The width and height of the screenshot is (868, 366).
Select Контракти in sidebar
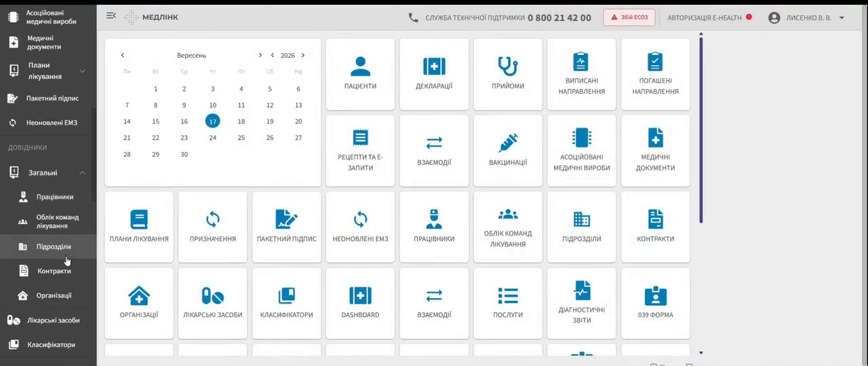pyautogui.click(x=47, y=271)
